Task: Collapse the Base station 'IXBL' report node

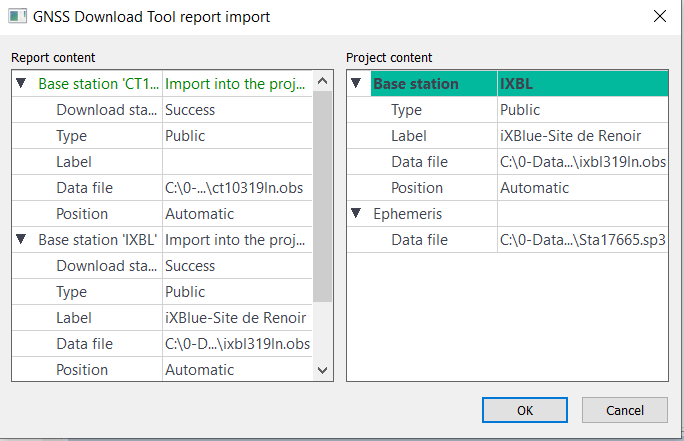Action: (x=21, y=240)
